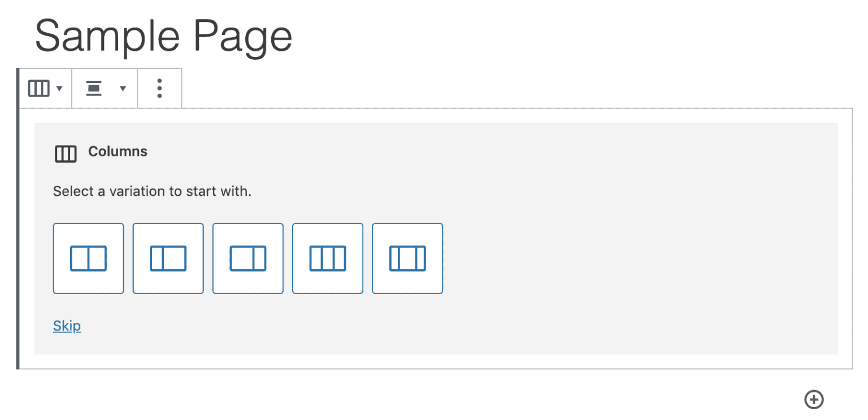Click the add block plus icon

pyautogui.click(x=814, y=400)
